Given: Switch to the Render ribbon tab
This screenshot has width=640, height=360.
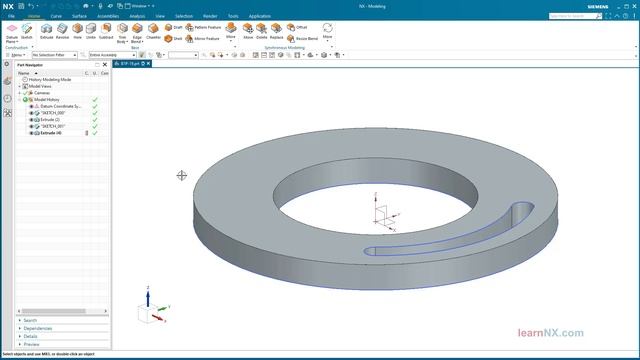Looking at the screenshot, I should (210, 16).
